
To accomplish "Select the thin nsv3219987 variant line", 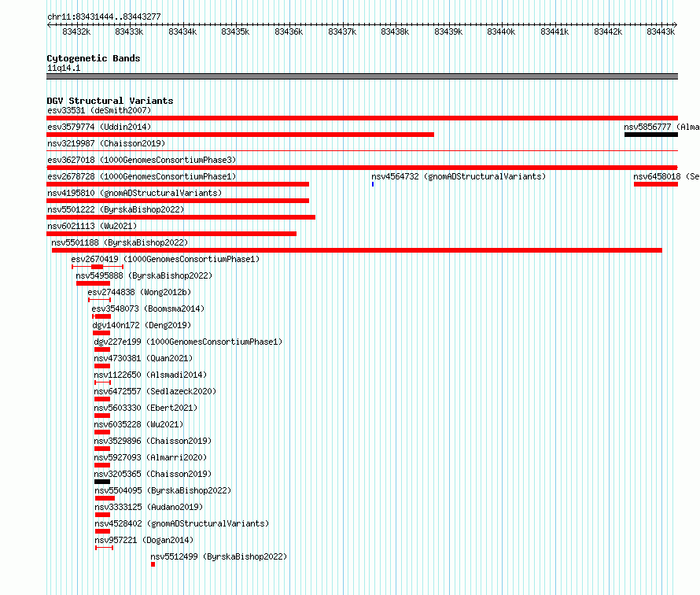I will (362, 151).
